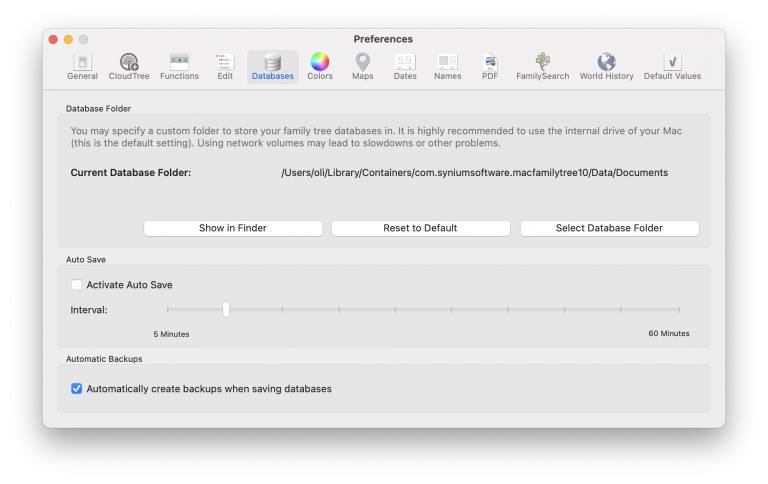Open the CloudTree preferences pane
This screenshot has width=768, height=484.
pyautogui.click(x=129, y=67)
